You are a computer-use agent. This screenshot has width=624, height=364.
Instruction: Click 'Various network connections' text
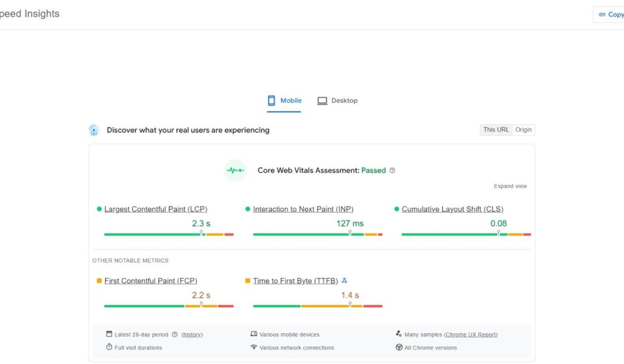pos(297,348)
